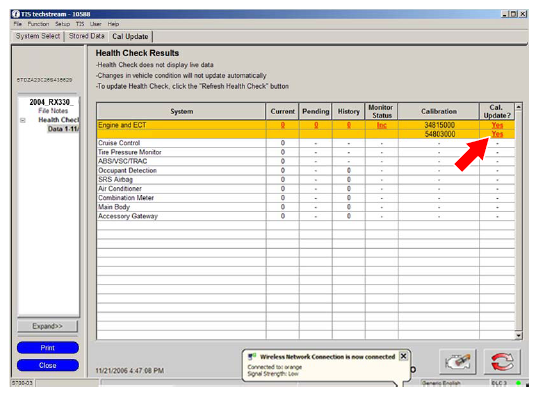The width and height of the screenshot is (538, 396).
Task: Click the green connection status indicator
Action: [x=518, y=383]
